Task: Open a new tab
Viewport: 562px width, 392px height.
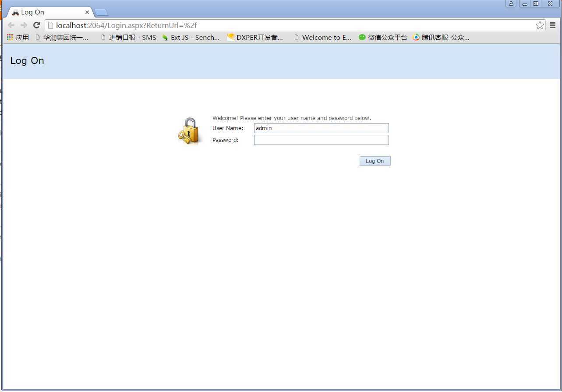Action: 101,12
